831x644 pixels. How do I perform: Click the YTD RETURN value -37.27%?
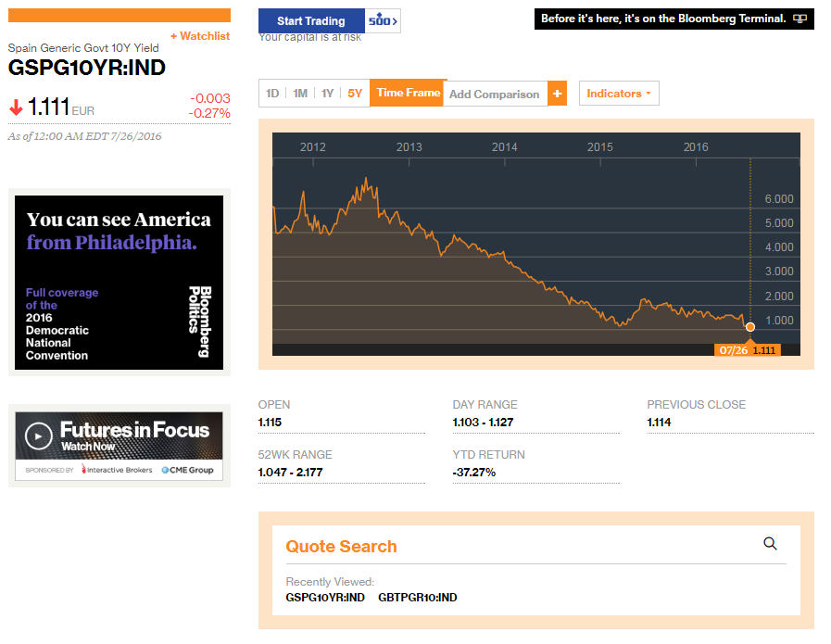pyautogui.click(x=473, y=473)
